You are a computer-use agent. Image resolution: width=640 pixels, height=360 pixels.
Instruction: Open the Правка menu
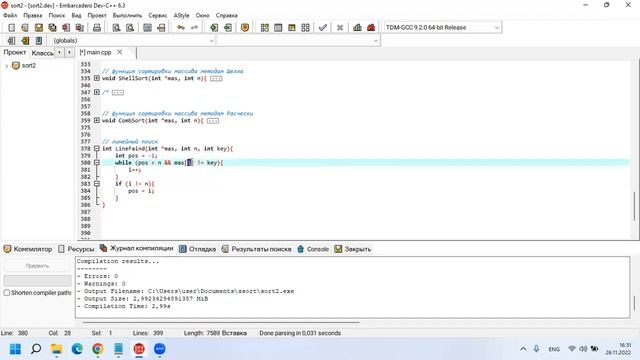[33, 15]
